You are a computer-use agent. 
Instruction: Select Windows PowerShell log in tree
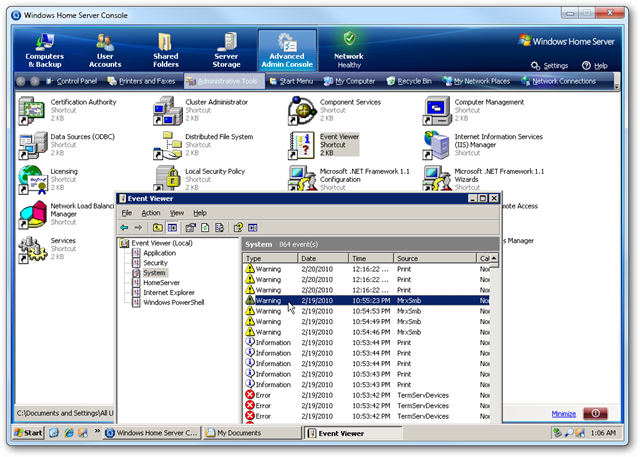[x=173, y=302]
